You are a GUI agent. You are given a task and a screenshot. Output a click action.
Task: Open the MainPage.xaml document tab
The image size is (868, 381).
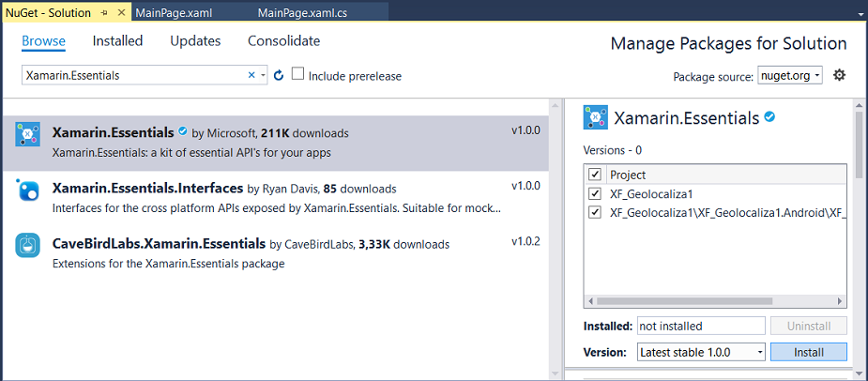pos(174,13)
